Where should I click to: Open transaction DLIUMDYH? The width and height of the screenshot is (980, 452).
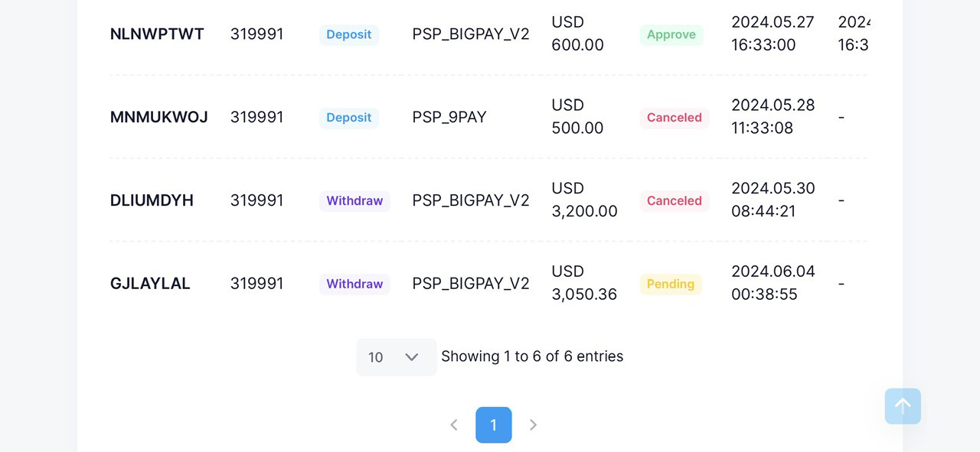[x=152, y=200]
